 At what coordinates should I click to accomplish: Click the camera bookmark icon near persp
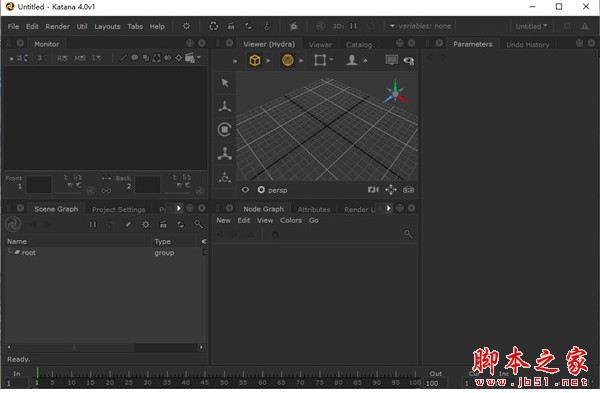[373, 190]
